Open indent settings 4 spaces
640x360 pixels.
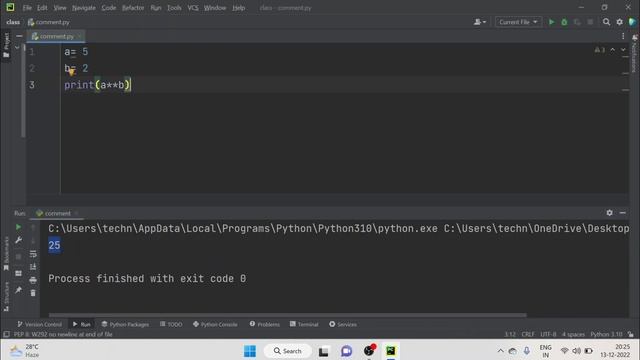point(573,334)
